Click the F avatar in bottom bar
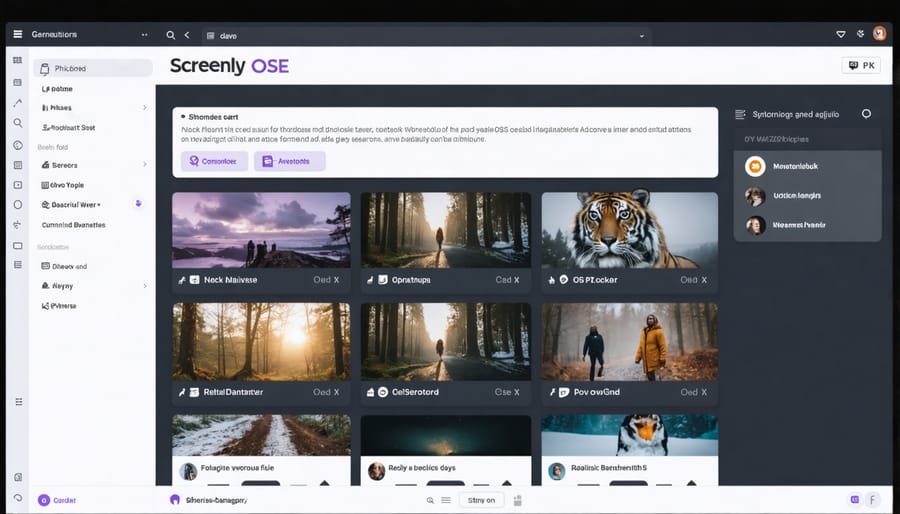This screenshot has width=900, height=514. 872,500
